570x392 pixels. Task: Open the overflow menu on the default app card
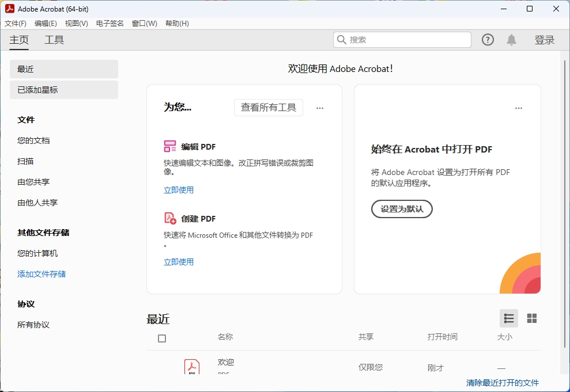click(x=518, y=108)
